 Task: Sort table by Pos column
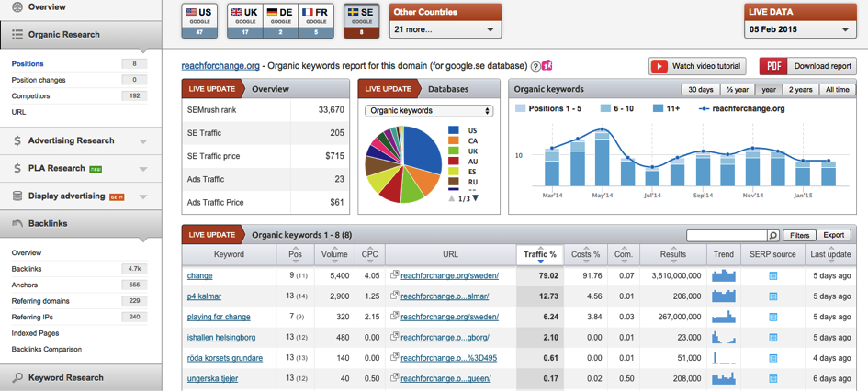click(296, 255)
